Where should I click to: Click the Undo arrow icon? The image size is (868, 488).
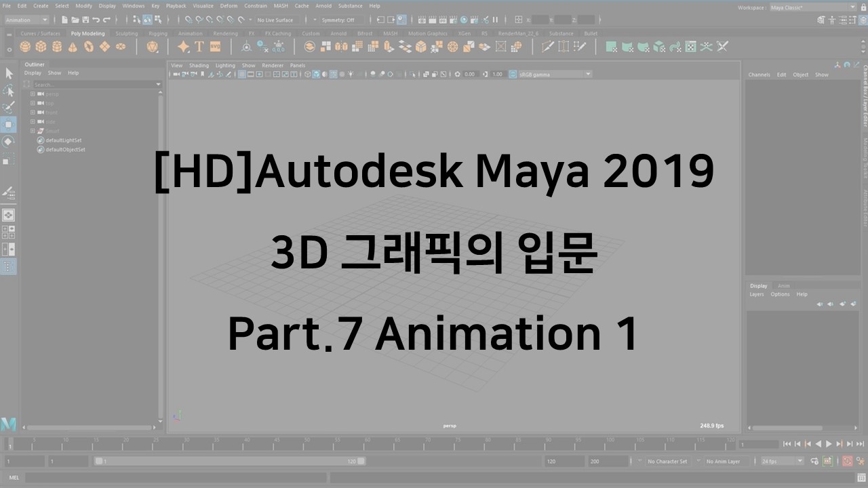[x=96, y=20]
